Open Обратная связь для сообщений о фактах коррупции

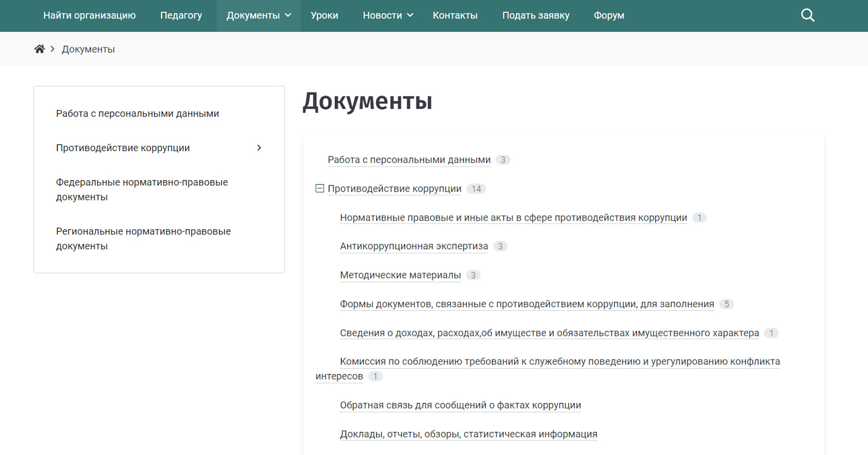[460, 405]
